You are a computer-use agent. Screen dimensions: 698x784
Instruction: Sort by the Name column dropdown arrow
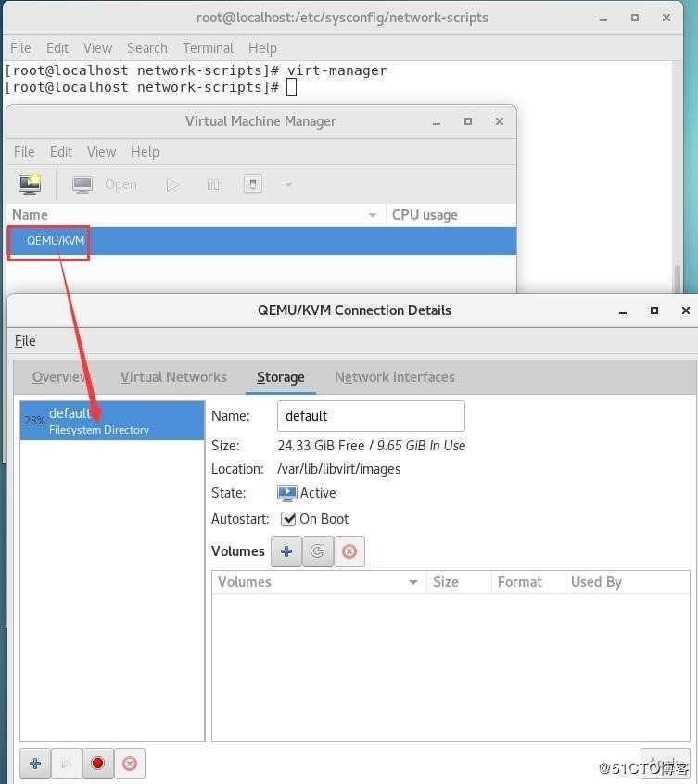coord(372,215)
